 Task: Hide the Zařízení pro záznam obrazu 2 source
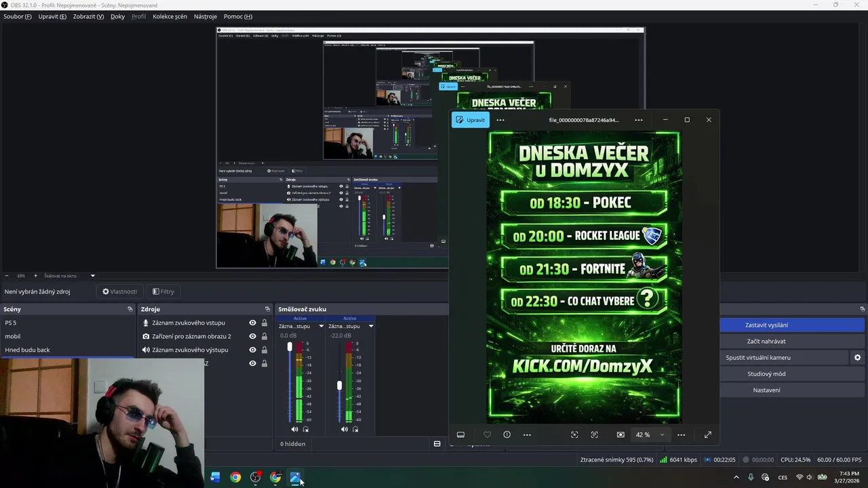point(253,336)
